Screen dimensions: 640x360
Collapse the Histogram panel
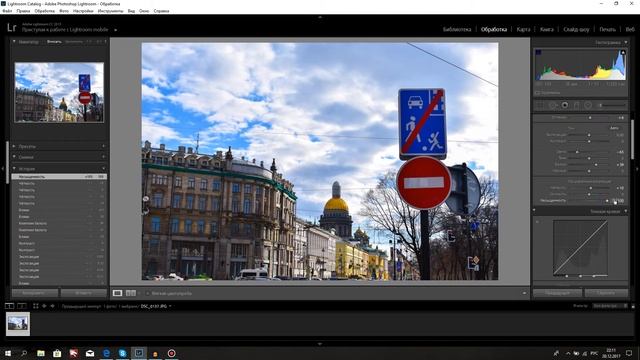625,42
